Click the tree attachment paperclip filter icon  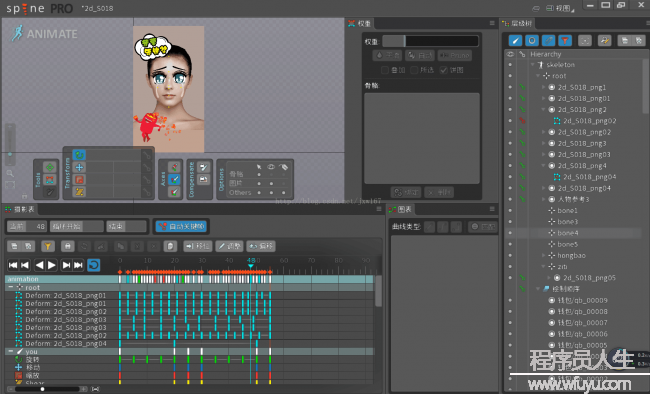(x=548, y=40)
